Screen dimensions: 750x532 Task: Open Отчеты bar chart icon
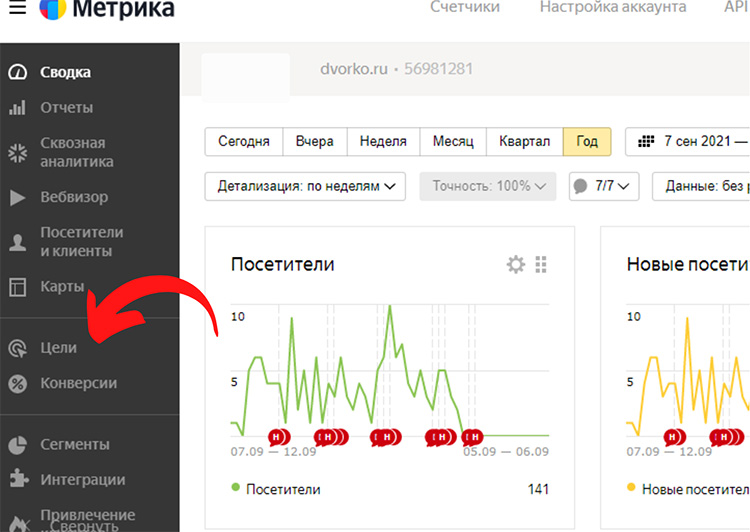(17, 108)
